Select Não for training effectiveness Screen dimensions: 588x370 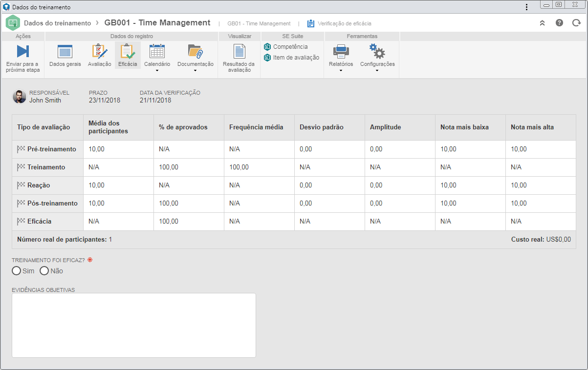click(x=44, y=271)
